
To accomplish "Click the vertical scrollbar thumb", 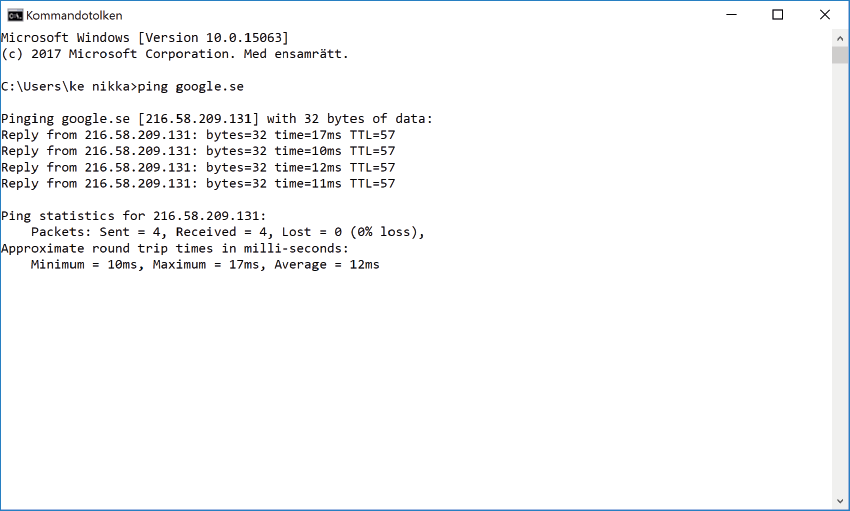I will tap(840, 54).
